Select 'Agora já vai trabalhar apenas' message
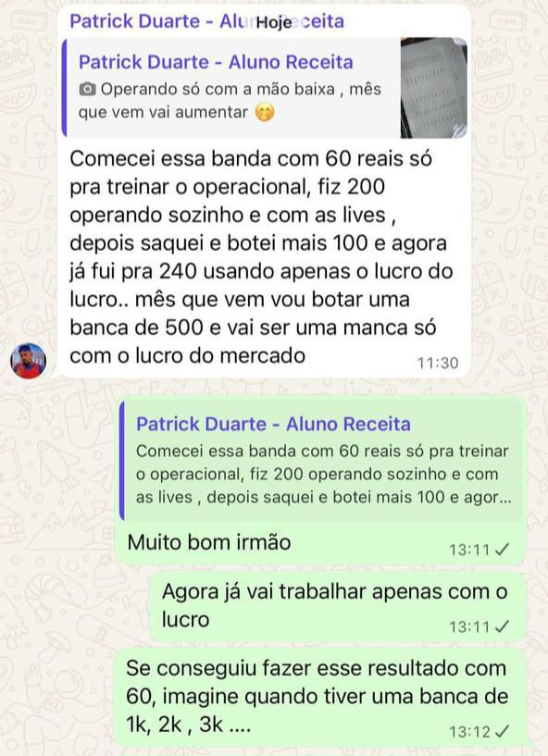Screen dimensions: 548x756 (x=334, y=605)
